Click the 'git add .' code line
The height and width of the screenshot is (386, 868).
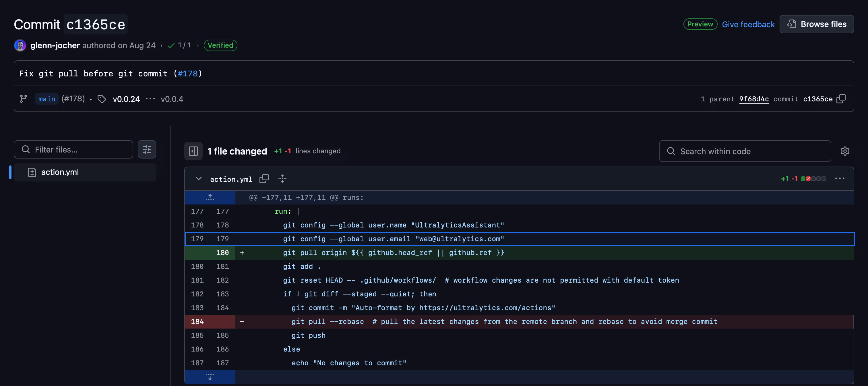click(x=302, y=266)
